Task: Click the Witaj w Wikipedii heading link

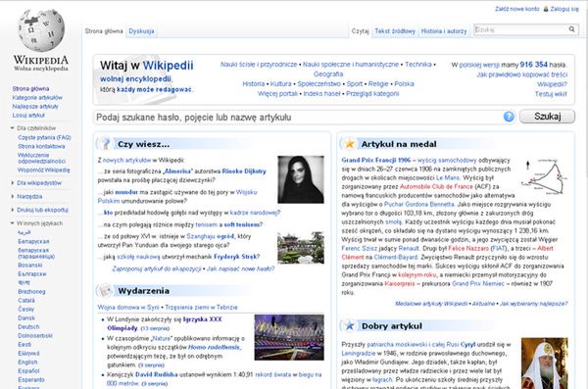Action: pos(168,66)
